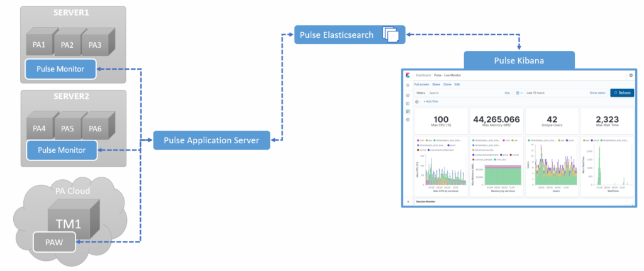The image size is (644, 271).
Task: Switch query language via KQL
Action: [x=508, y=93]
